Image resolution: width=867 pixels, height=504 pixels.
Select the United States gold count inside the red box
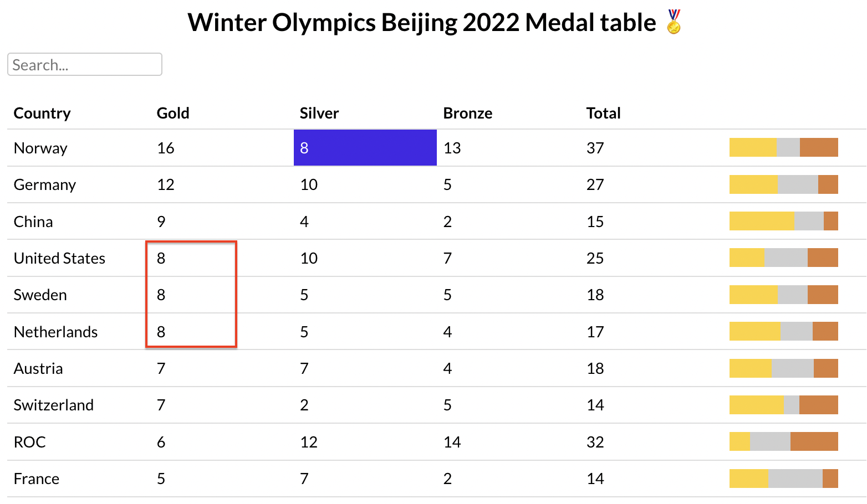[161, 258]
